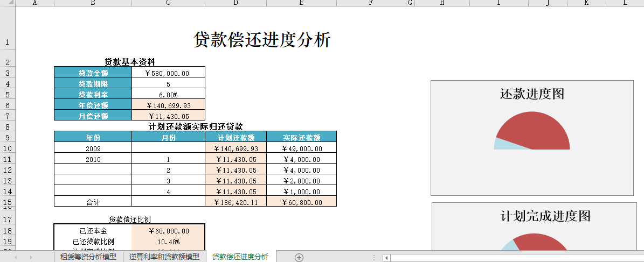Screen dimensions: 644x262
Task: Open the 租赁筹资分析模型 sheet tab
Action: click(88, 257)
